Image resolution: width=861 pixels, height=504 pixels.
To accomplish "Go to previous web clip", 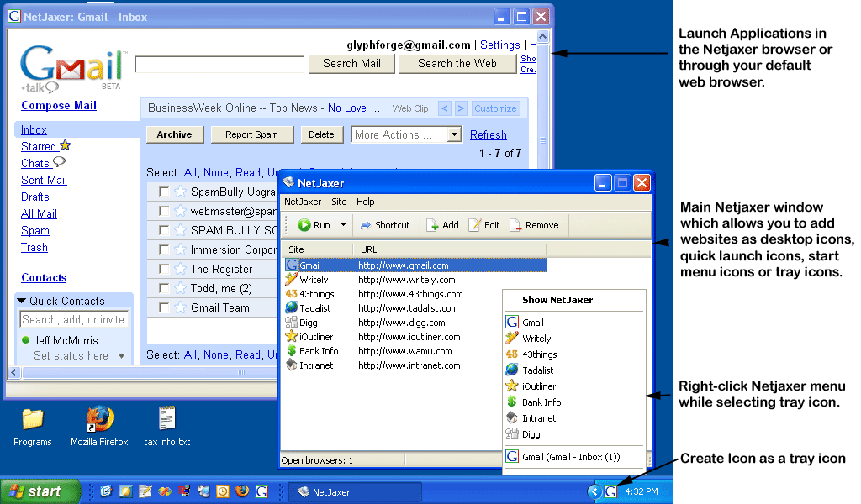I will point(445,108).
